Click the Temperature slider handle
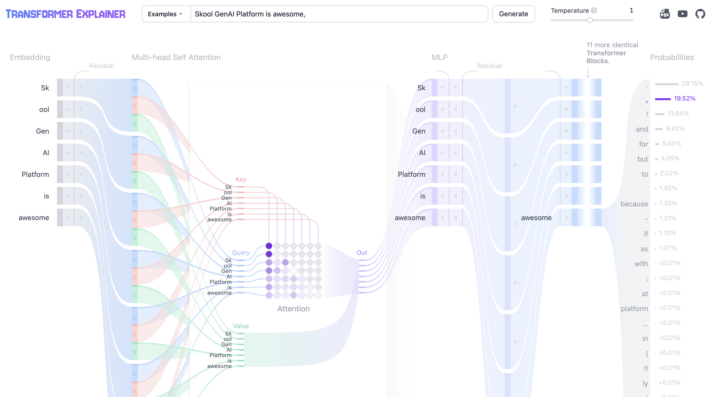Image resolution: width=720 pixels, height=397 pixels. coord(590,20)
